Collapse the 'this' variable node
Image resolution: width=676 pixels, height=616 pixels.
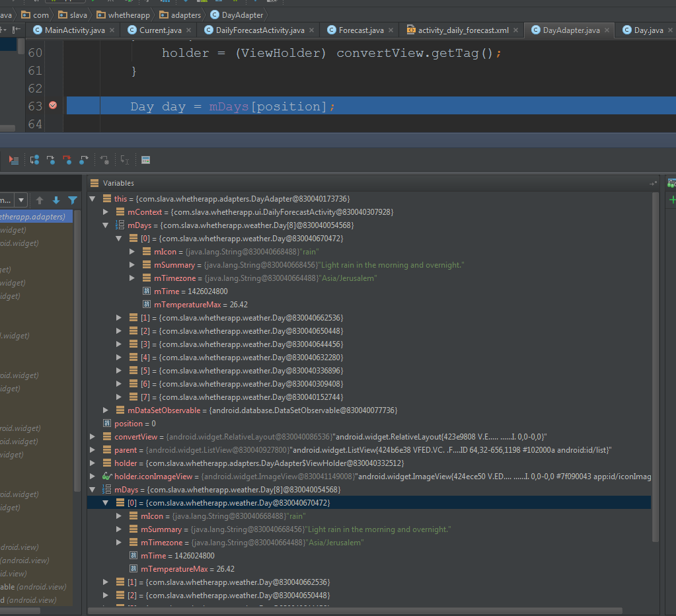point(93,199)
